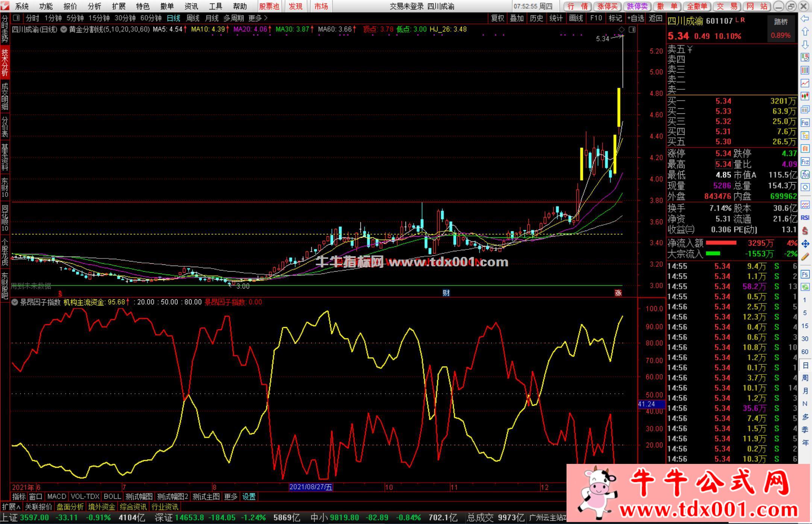Click the red 涨 marker on the chart
The width and height of the screenshot is (812, 524).
point(618,293)
